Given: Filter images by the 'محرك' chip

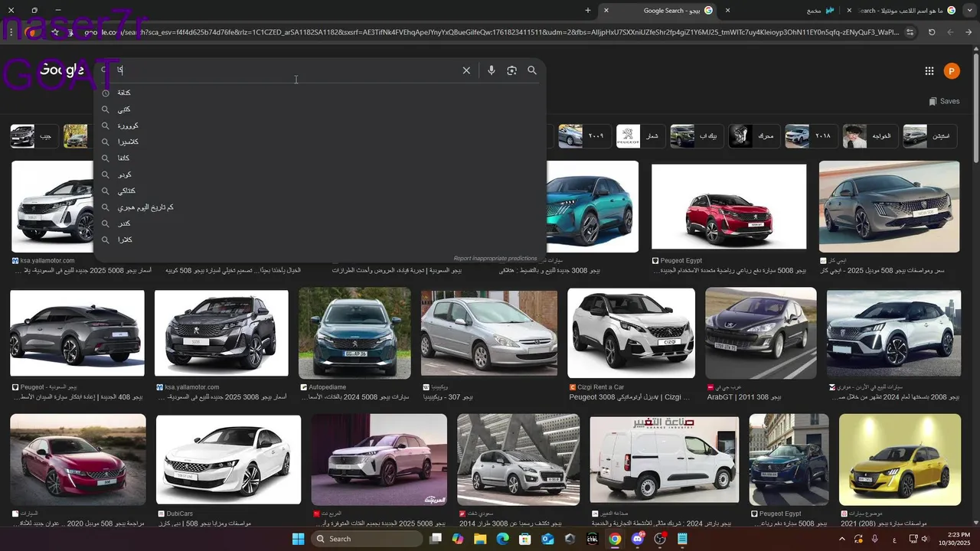Looking at the screenshot, I should tap(753, 136).
